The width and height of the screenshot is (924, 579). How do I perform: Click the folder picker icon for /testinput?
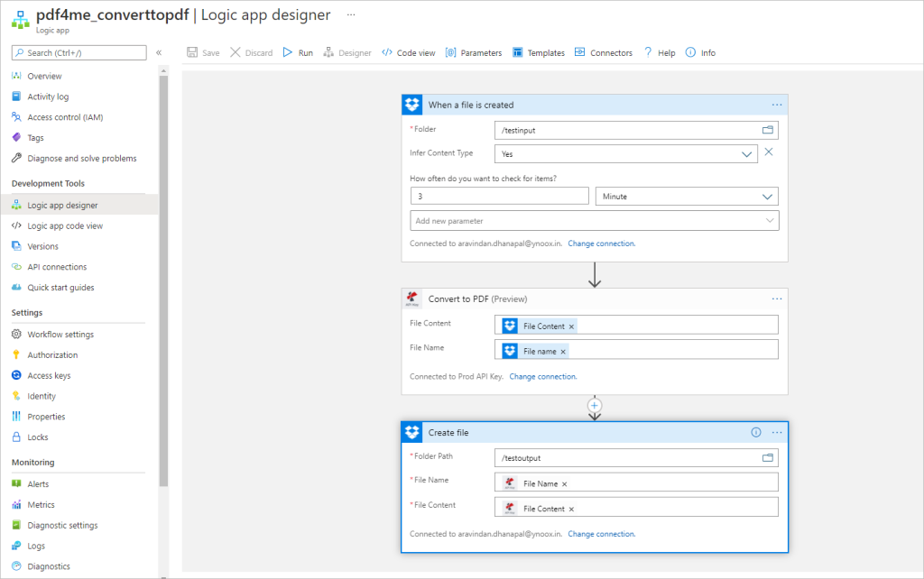pos(768,130)
